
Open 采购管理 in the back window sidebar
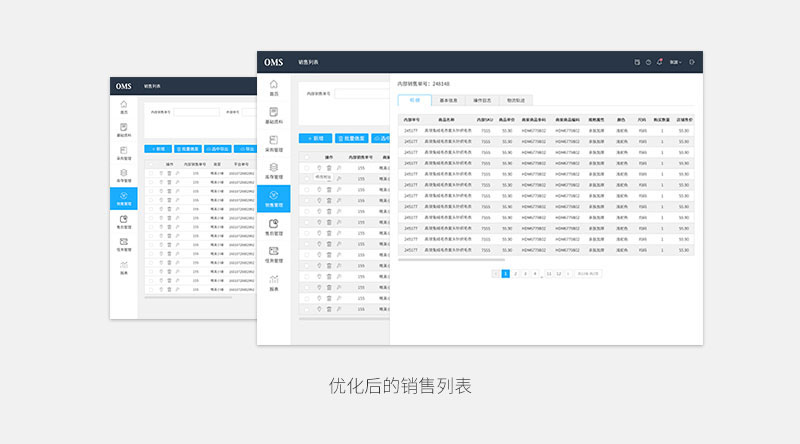click(x=123, y=153)
